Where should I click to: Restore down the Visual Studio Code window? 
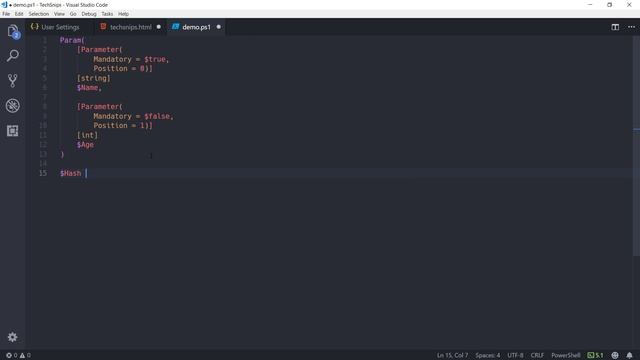coord(609,5)
